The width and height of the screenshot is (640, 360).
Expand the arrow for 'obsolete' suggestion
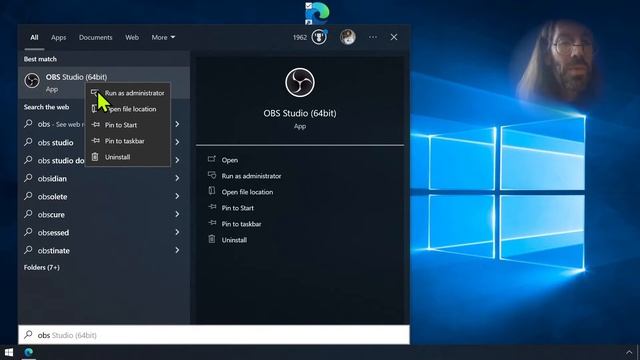click(177, 196)
